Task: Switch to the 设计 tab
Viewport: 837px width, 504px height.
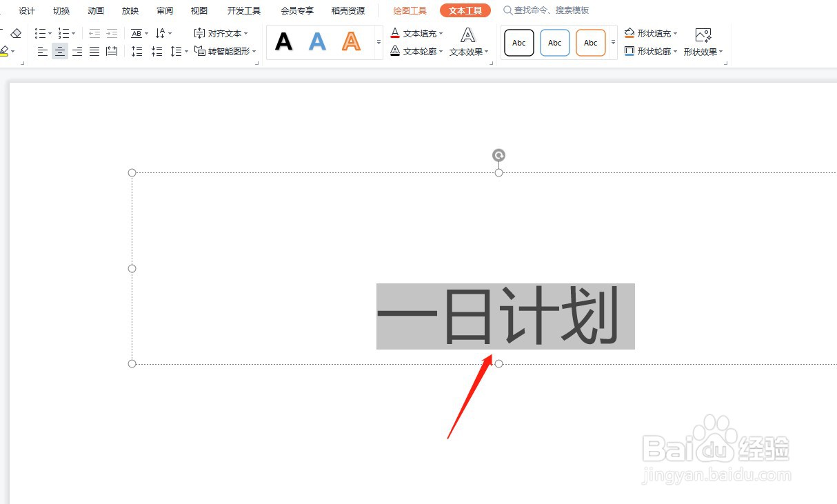Action: (x=27, y=10)
